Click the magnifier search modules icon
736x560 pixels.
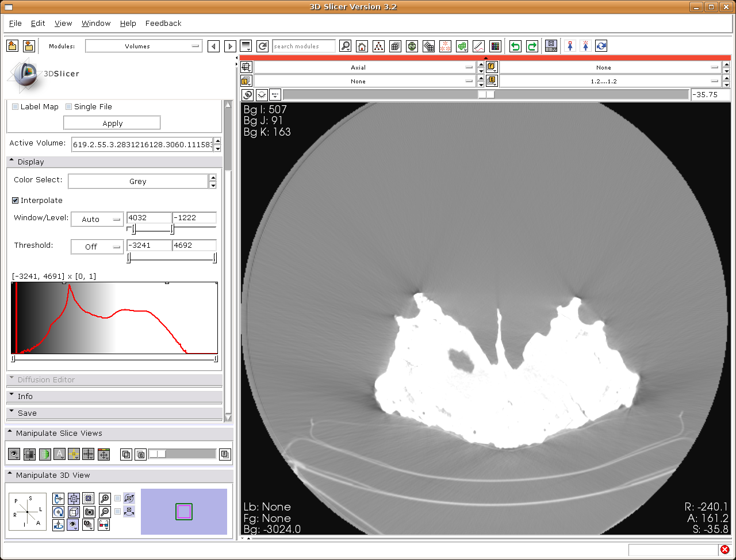coord(345,46)
